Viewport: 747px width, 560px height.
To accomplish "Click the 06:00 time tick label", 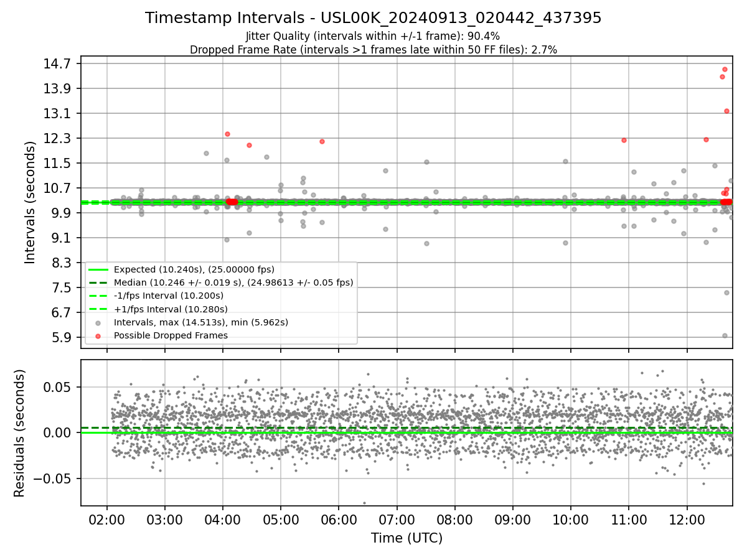I will point(339,519).
